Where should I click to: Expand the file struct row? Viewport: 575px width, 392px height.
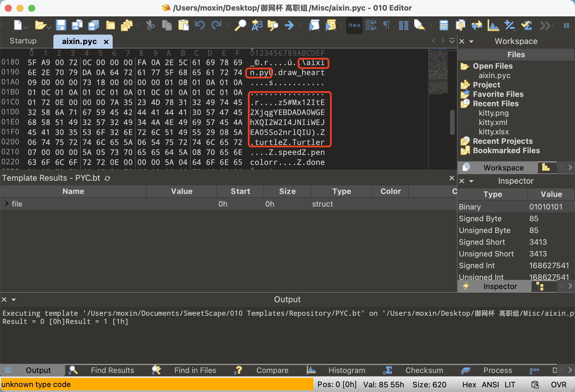pos(6,204)
